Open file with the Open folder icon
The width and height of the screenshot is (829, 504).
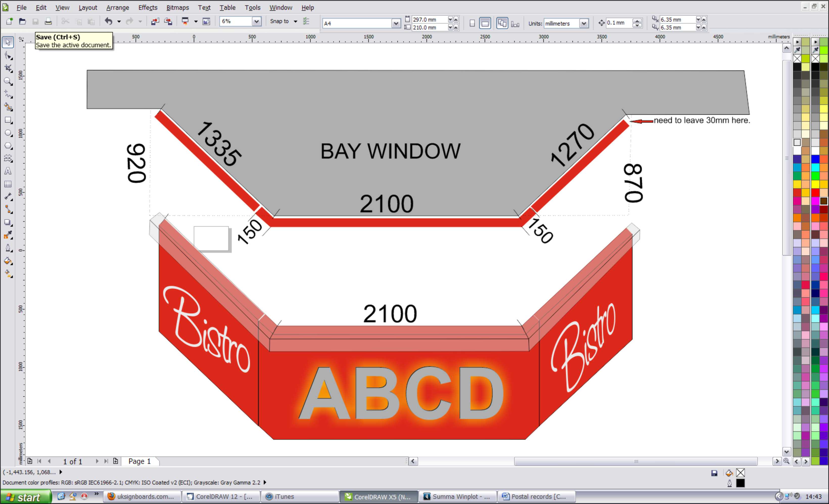tap(22, 21)
